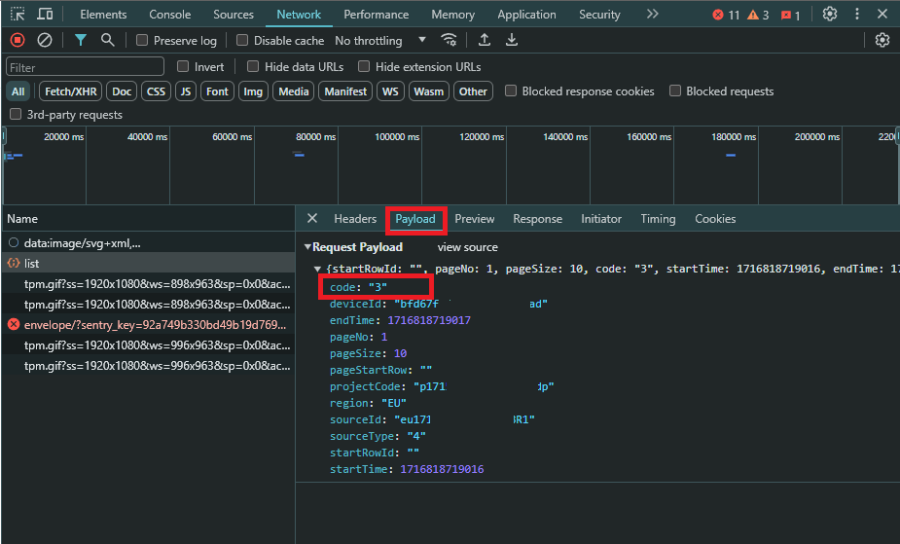The image size is (900, 544).
Task: Enable the Preserve log checkbox
Action: [x=142, y=41]
